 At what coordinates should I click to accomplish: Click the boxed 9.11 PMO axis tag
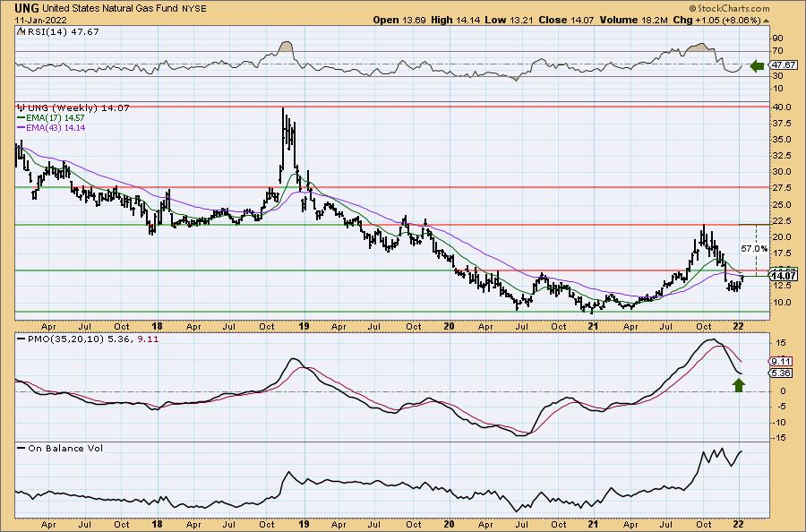781,361
